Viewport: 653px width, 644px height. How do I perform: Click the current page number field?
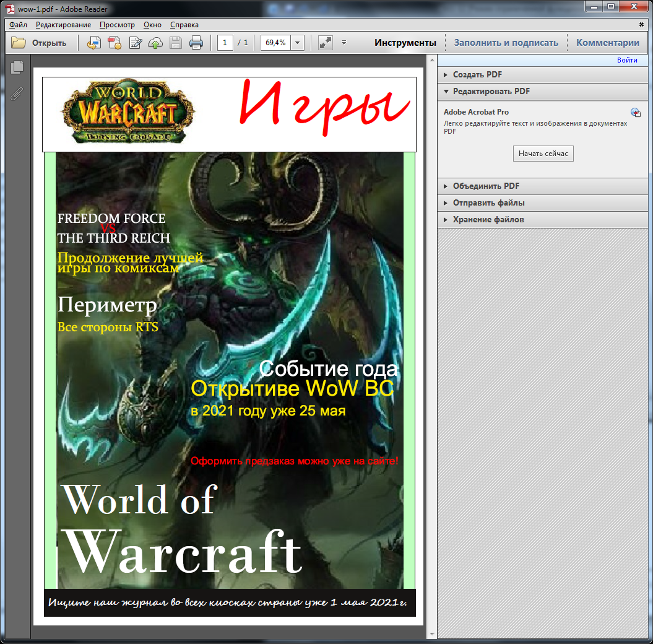[x=225, y=43]
